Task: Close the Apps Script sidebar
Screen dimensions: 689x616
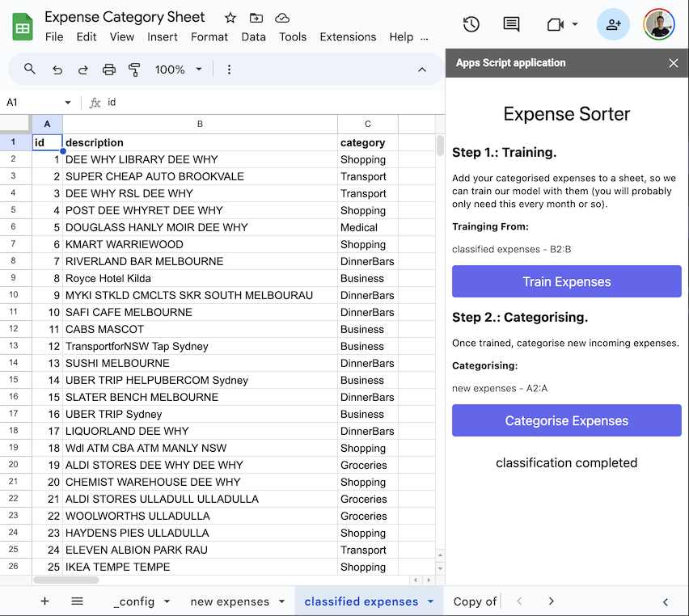Action: click(x=673, y=63)
